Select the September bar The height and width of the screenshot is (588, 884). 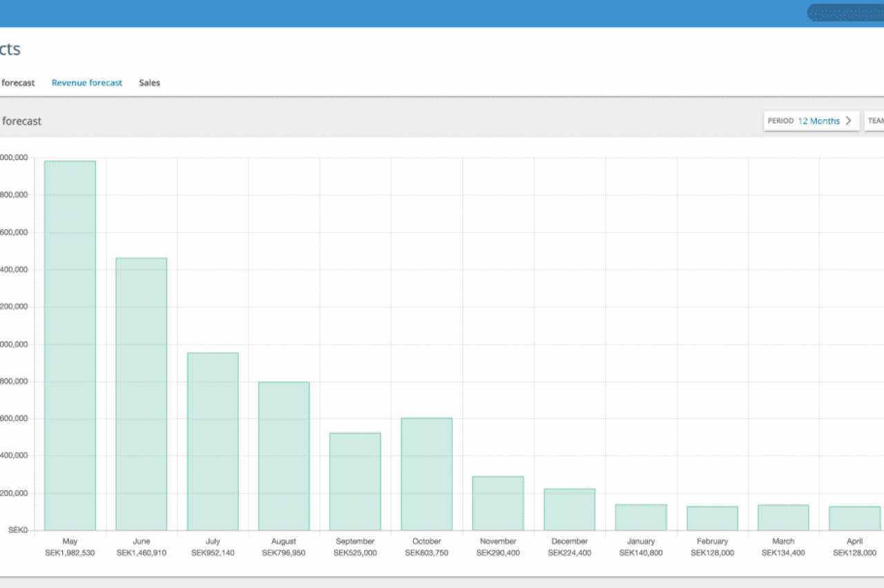click(x=355, y=482)
